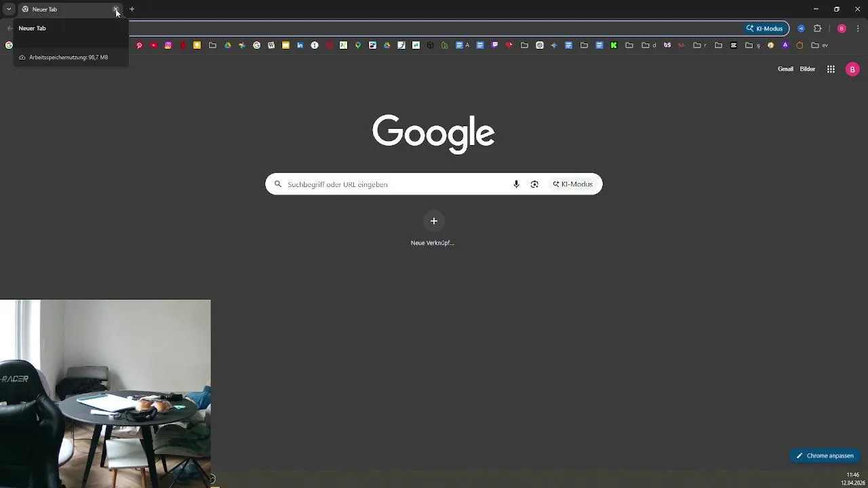Viewport: 868px width, 488px height.
Task: Open the Google Maps pin bookmark
Action: (x=358, y=45)
